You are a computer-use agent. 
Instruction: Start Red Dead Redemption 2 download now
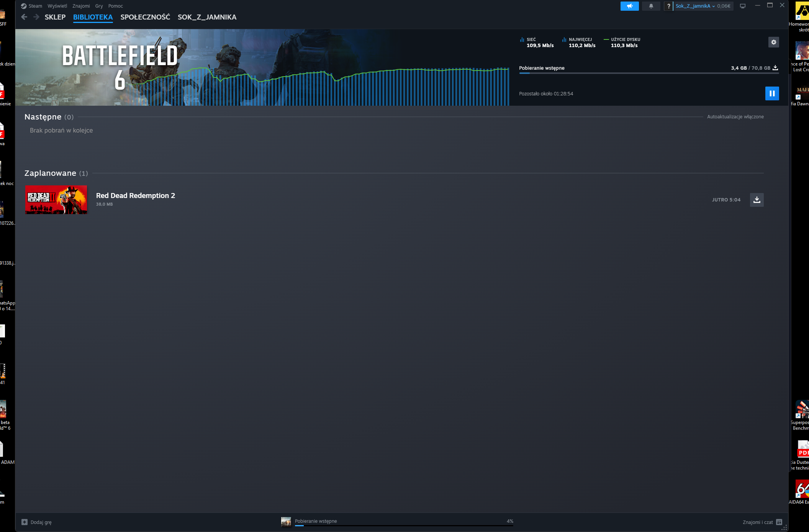point(757,200)
